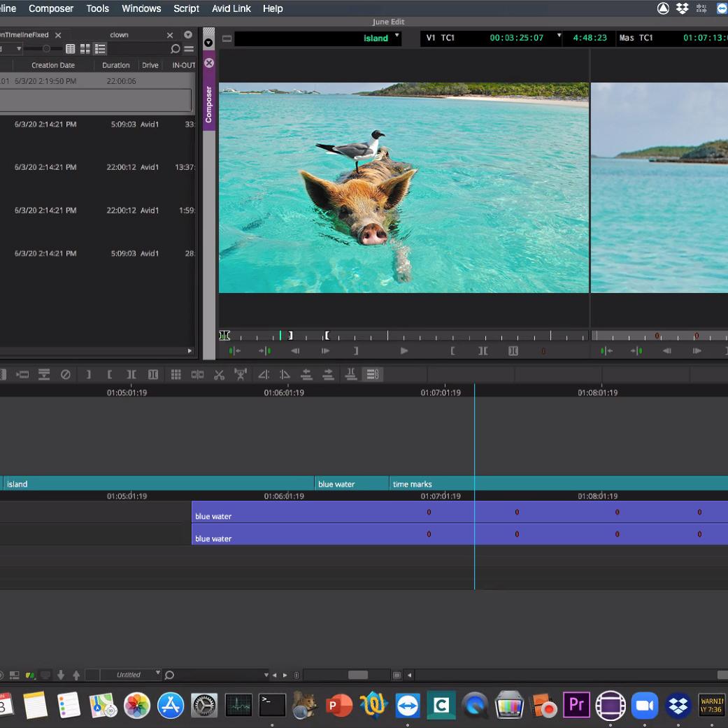
Task: Toggle the Focus button at the timeline bottom
Action: 397,676
